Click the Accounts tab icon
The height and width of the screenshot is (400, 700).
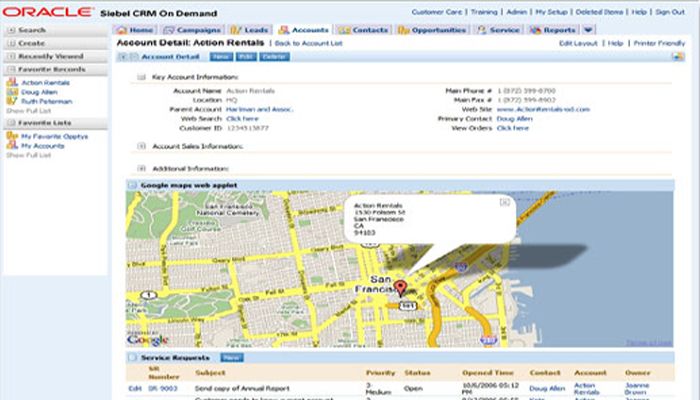pos(283,30)
